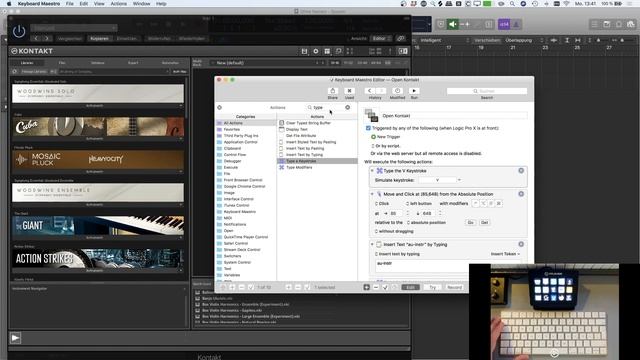
Task: Click the minus button beside the dark plus
Action: pos(376,287)
